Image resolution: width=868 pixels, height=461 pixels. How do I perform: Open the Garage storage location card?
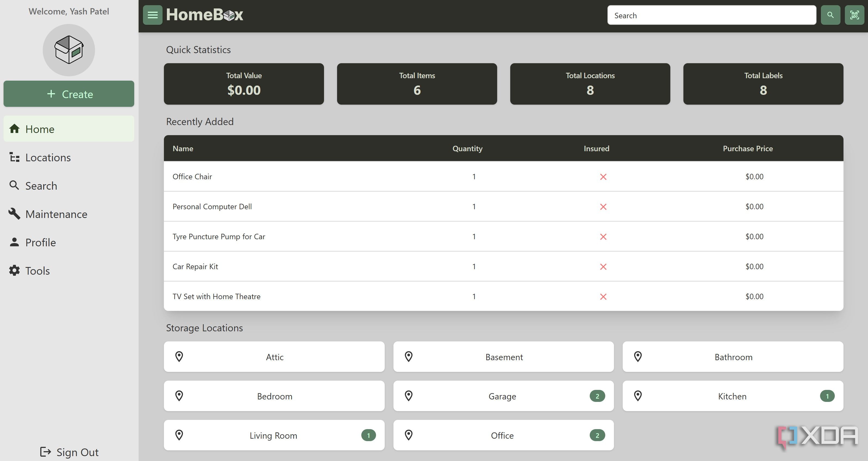[x=503, y=396]
